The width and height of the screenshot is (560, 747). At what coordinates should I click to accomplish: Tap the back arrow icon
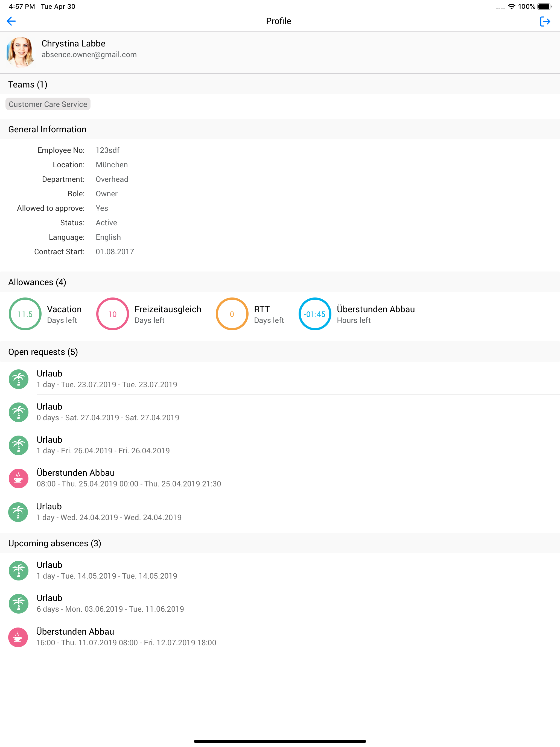click(11, 21)
